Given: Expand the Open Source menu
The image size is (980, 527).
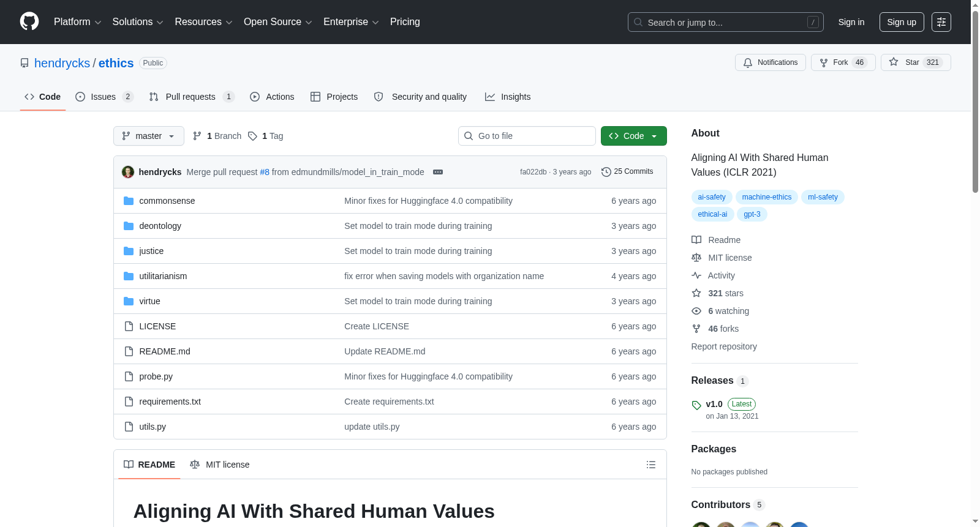Looking at the screenshot, I should [x=278, y=22].
